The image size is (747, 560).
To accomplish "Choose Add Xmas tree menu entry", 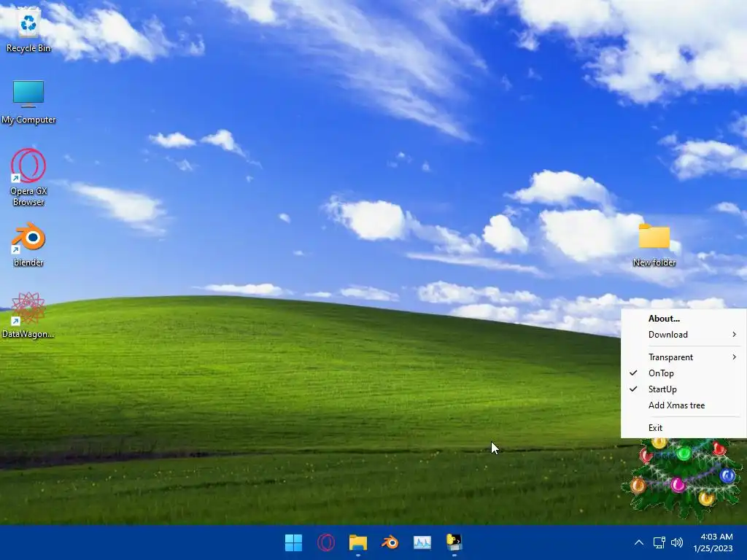I will [684, 405].
